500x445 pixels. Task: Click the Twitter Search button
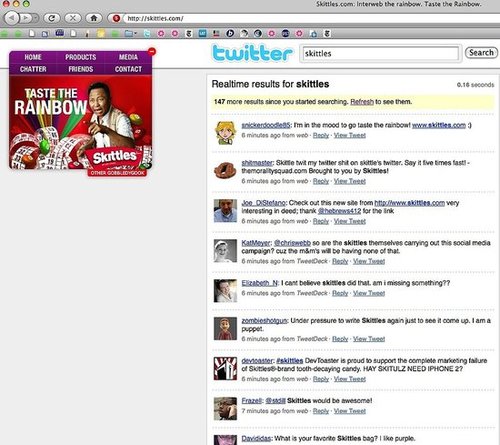click(x=481, y=53)
